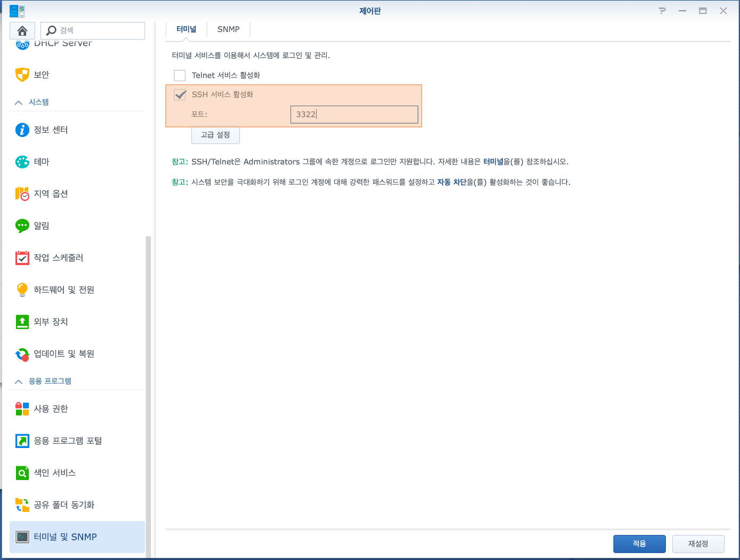This screenshot has width=740, height=560.
Task: Click the 검색 search input field
Action: tap(93, 30)
